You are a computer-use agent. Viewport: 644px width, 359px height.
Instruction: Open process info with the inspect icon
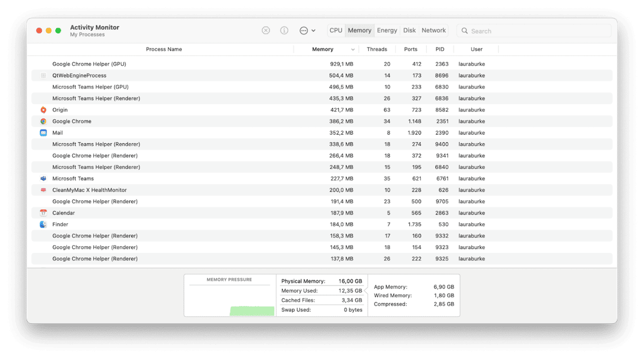click(284, 30)
